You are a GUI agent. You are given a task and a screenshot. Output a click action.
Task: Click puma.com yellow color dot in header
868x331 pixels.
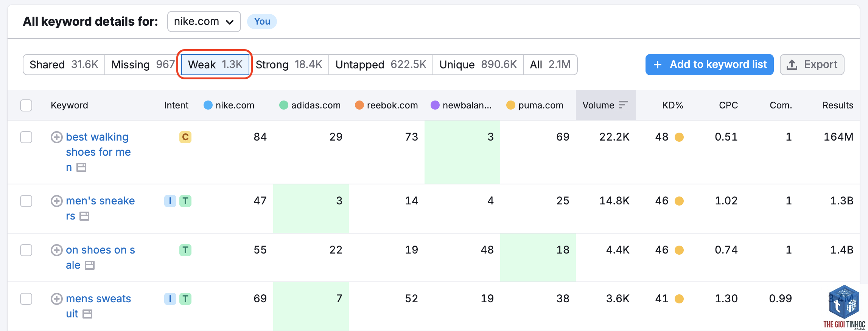(x=510, y=105)
